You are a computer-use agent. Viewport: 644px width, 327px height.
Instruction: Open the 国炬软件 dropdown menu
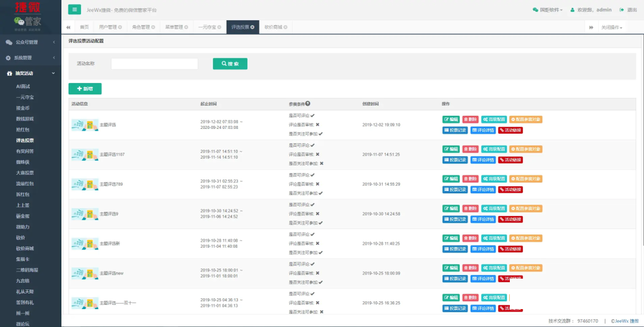[x=547, y=10]
